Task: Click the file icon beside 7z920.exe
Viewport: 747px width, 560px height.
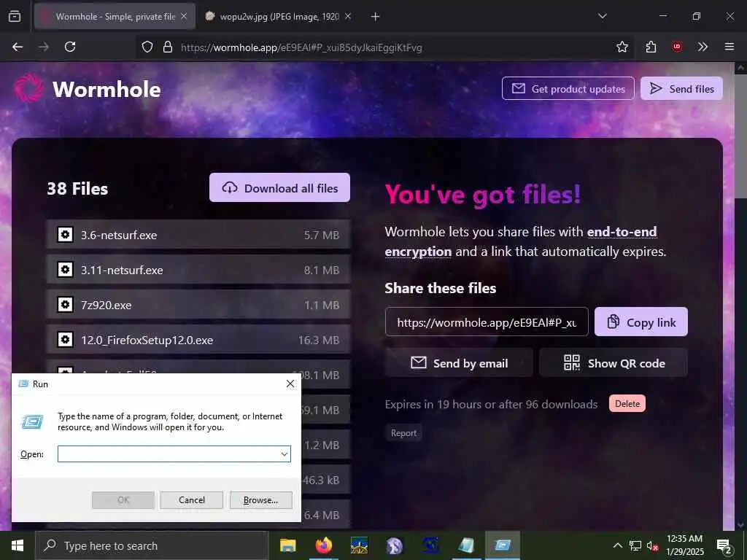Action: click(x=65, y=305)
